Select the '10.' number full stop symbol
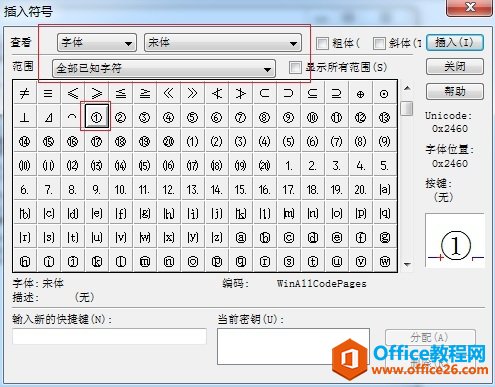This screenshot has height=387, width=495. point(120,189)
